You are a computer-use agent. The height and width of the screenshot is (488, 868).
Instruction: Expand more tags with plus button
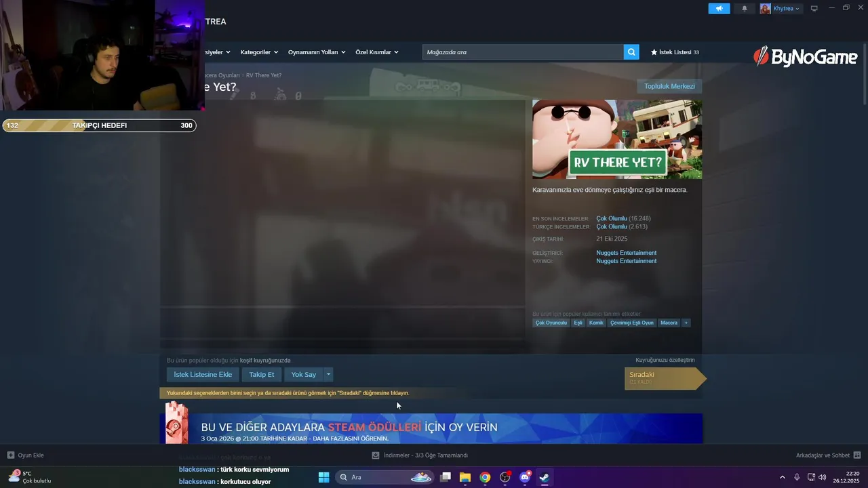[x=686, y=323]
